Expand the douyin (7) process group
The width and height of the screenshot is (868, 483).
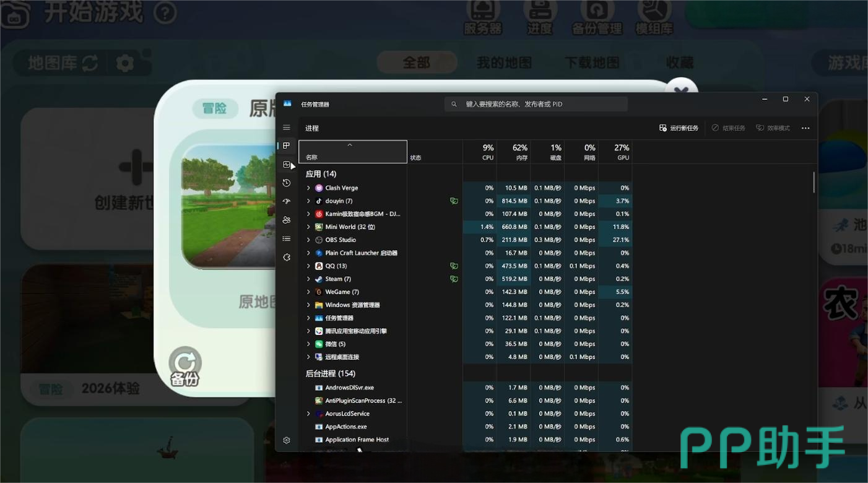coord(308,201)
